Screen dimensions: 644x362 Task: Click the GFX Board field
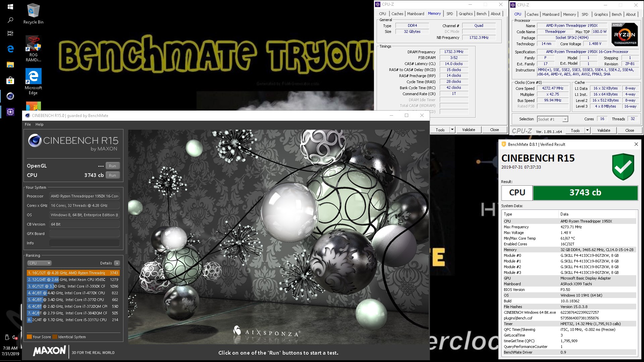pos(85,234)
